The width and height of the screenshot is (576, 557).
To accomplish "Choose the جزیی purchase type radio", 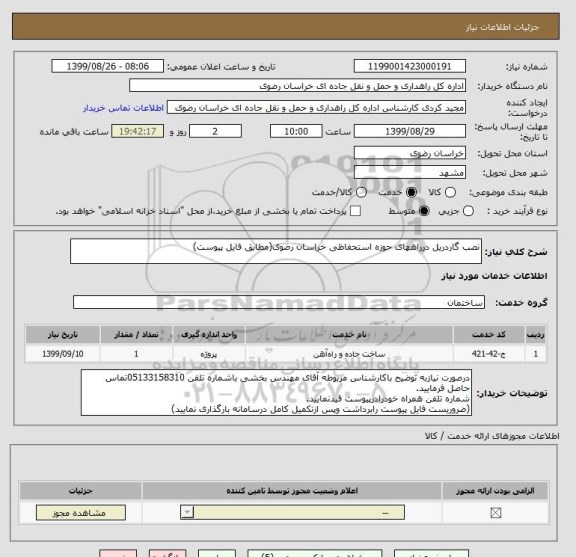I will tap(468, 211).
